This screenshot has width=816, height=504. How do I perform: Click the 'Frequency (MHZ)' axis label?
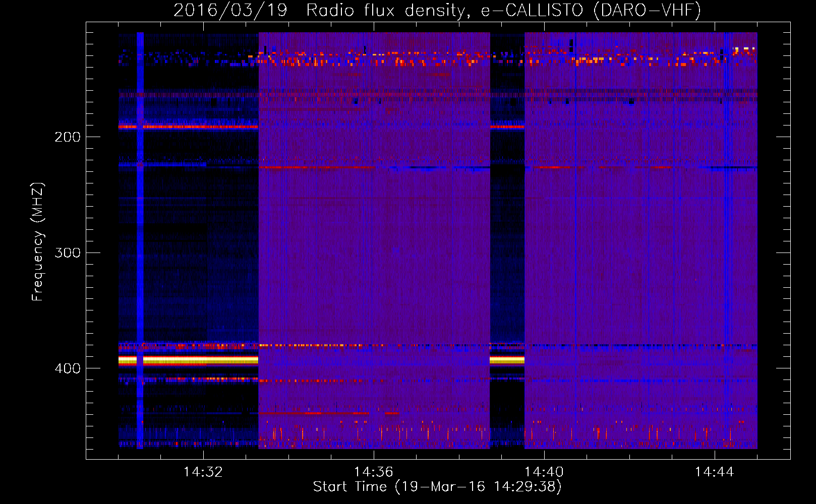point(38,242)
